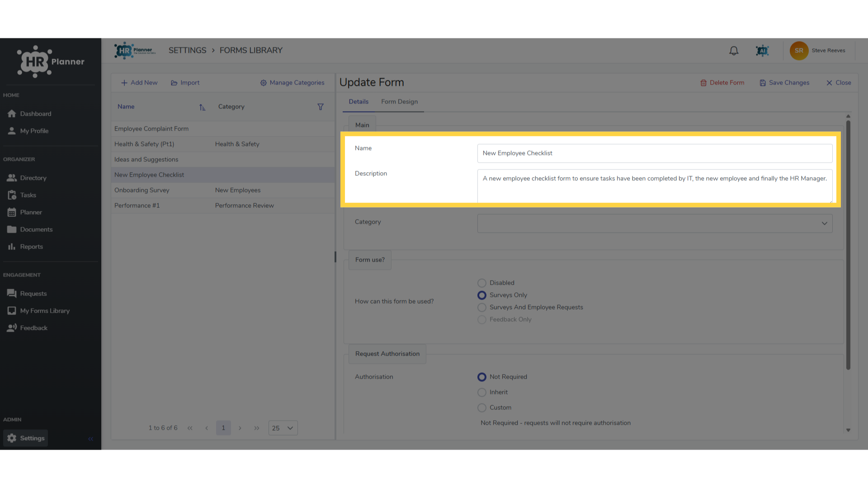868x488 pixels.
Task: Jump to first page arrow
Action: [190, 428]
